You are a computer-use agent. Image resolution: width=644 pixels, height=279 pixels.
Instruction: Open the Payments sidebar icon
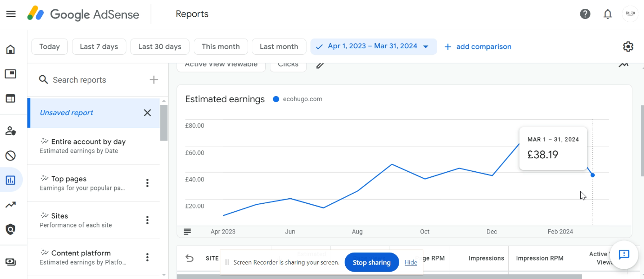click(x=10, y=262)
